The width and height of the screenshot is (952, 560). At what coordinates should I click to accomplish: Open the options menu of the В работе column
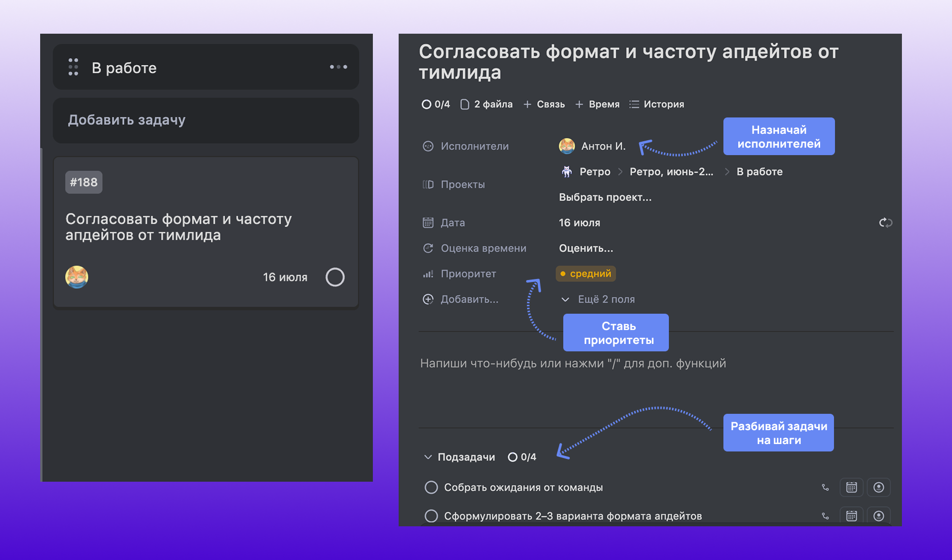(338, 67)
